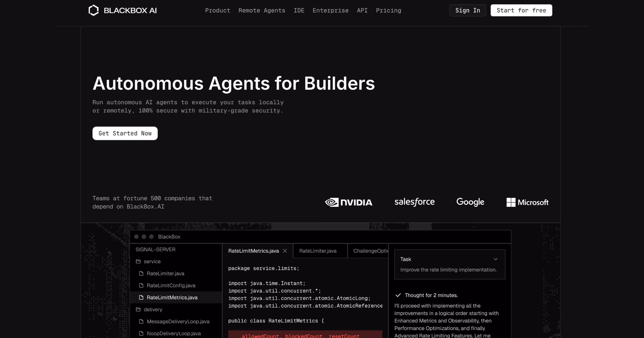Switch to the ChallengeOptions editor tab
This screenshot has width=644, height=338.
pyautogui.click(x=370, y=251)
